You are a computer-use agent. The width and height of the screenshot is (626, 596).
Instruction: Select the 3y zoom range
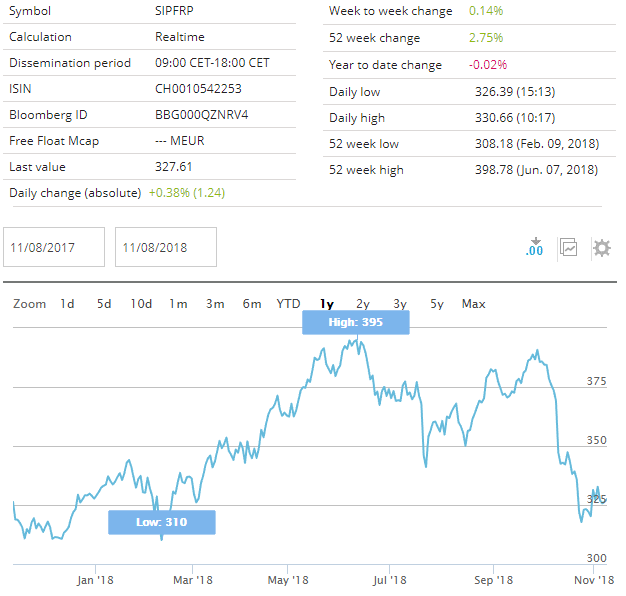coord(400,304)
